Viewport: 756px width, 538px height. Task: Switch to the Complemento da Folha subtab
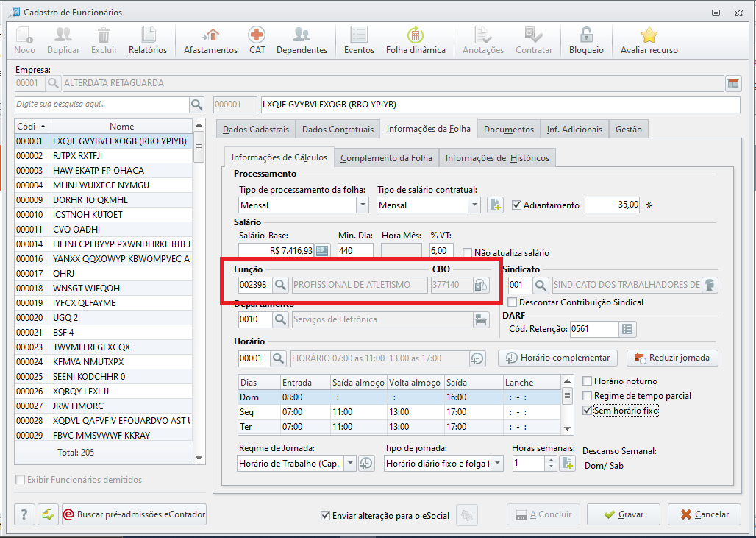386,158
